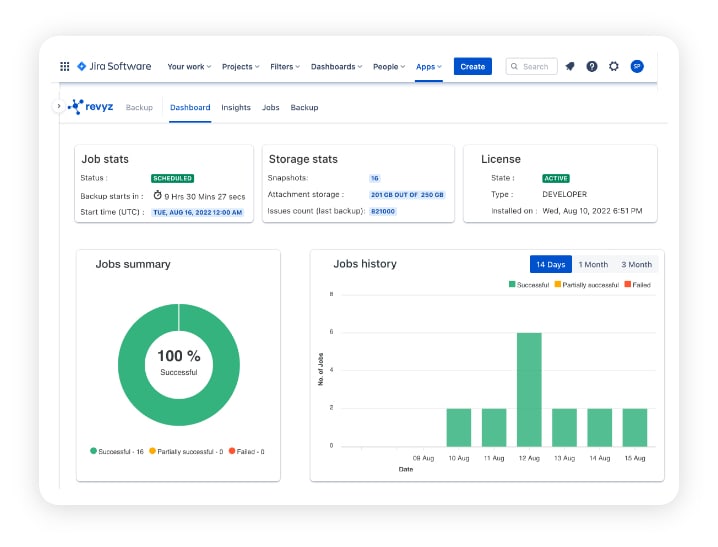Switch to the Jobs tab

(270, 108)
